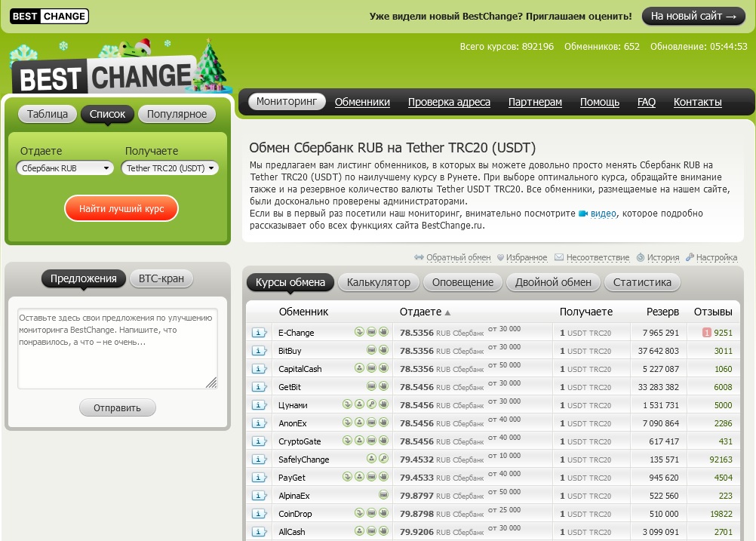This screenshot has height=541, width=756.
Task: Switch currency view to Таблица
Action: [x=48, y=114]
